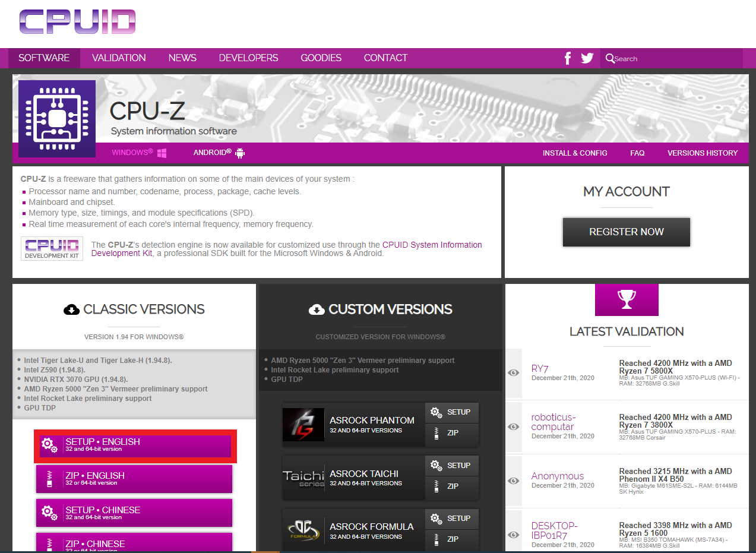Click the REGISTER NOW button

(x=627, y=232)
